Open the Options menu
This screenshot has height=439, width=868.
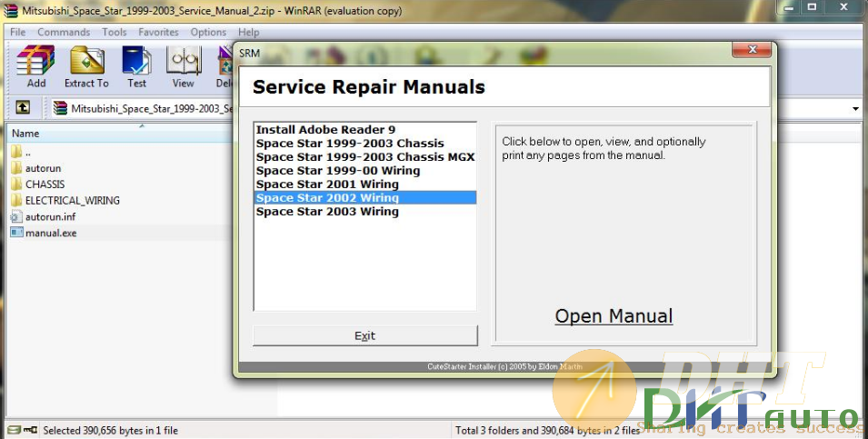(208, 32)
